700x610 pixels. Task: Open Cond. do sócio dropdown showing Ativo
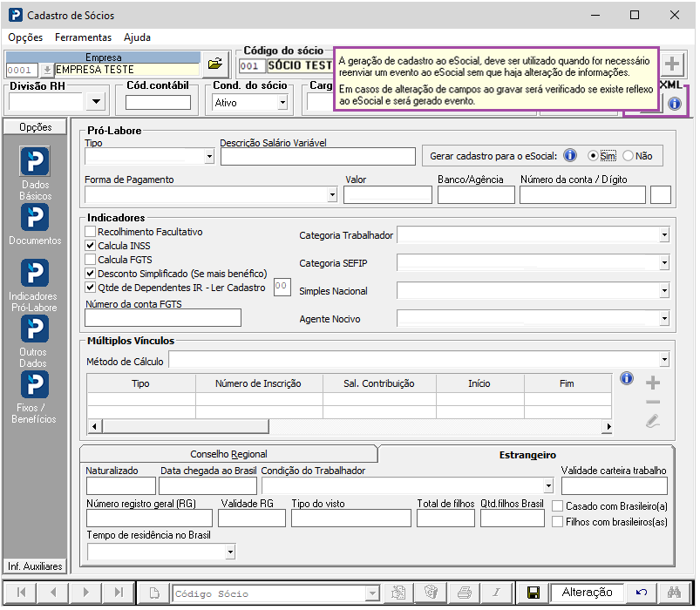282,103
